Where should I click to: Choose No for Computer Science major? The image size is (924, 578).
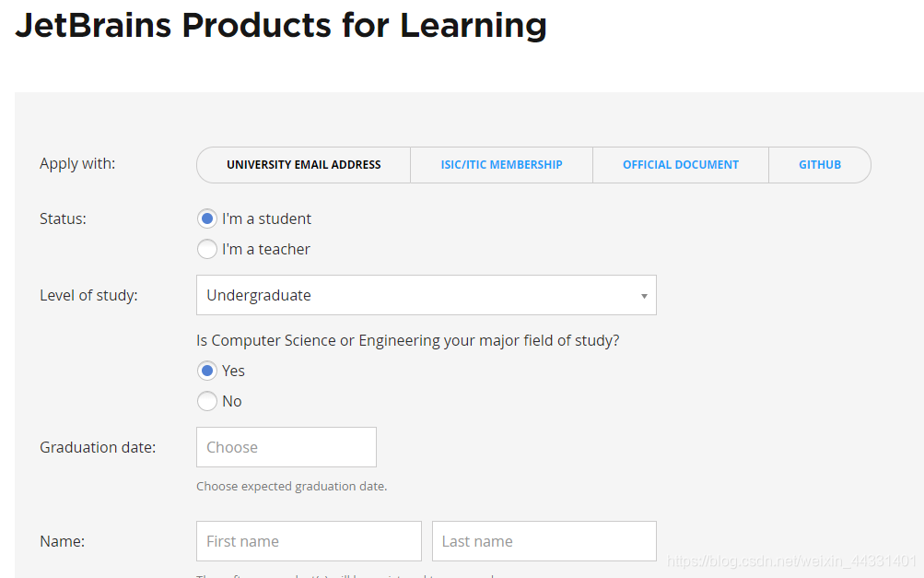pyautogui.click(x=208, y=401)
